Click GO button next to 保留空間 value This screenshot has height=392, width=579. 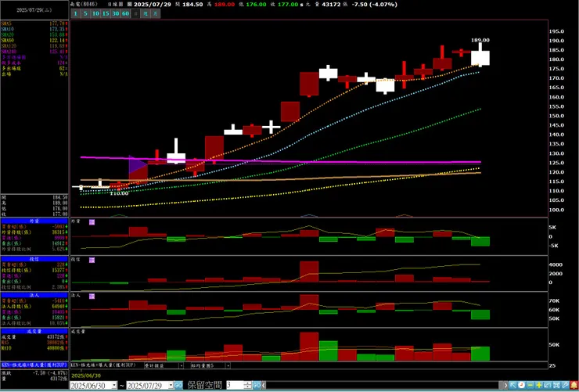click(x=257, y=386)
